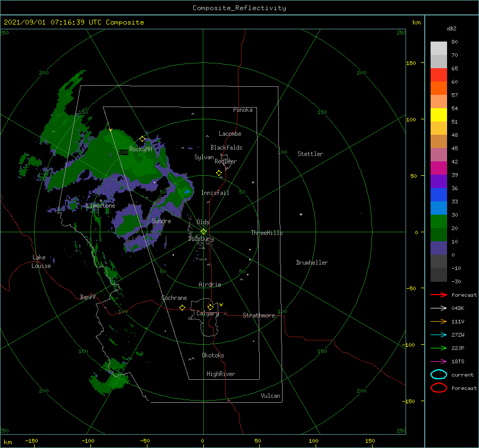Select the orange 60 dBZ swatch
479x448 pixels.
point(439,88)
